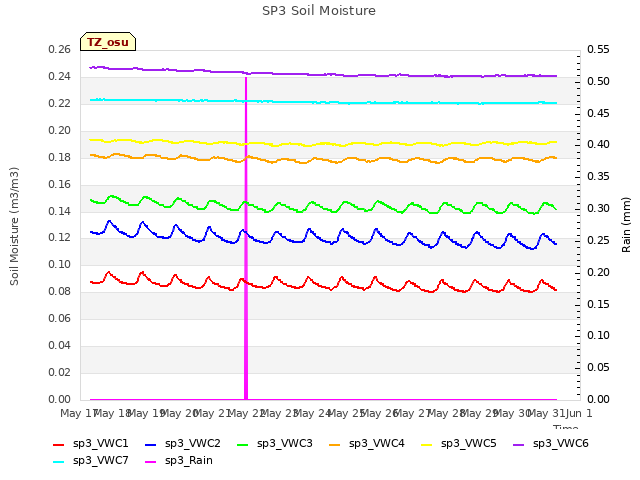Click the purple sp3_VWC6 legend swatch
Image resolution: width=640 pixels, height=480 pixels.
518,444
